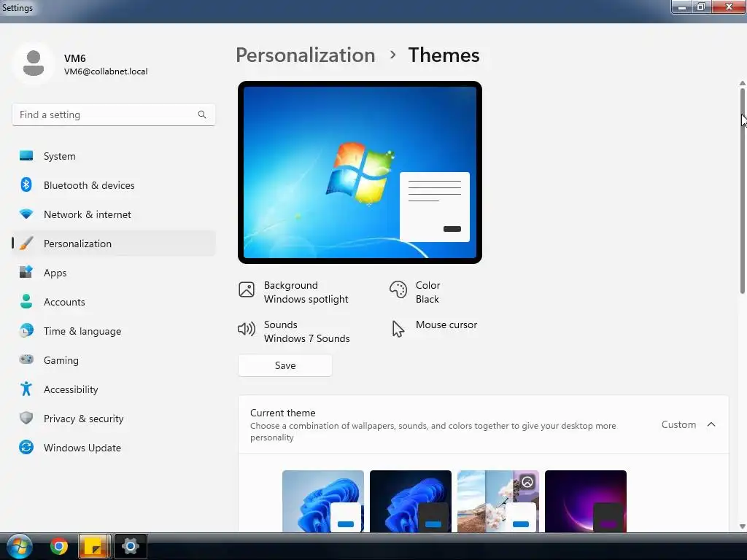Click the Personalization paintbrush icon
Image resolution: width=747 pixels, height=560 pixels.
[x=26, y=243]
